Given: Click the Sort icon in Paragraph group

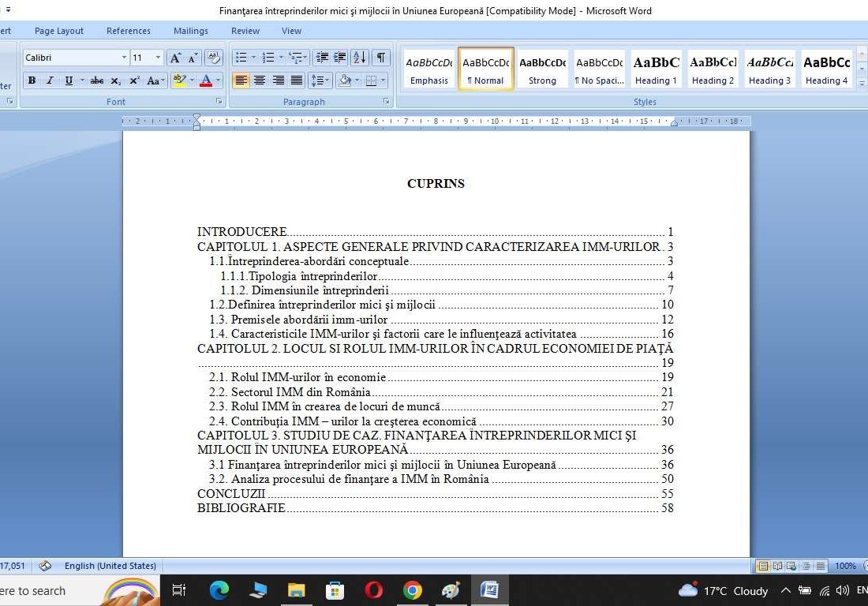Looking at the screenshot, I should [x=359, y=58].
